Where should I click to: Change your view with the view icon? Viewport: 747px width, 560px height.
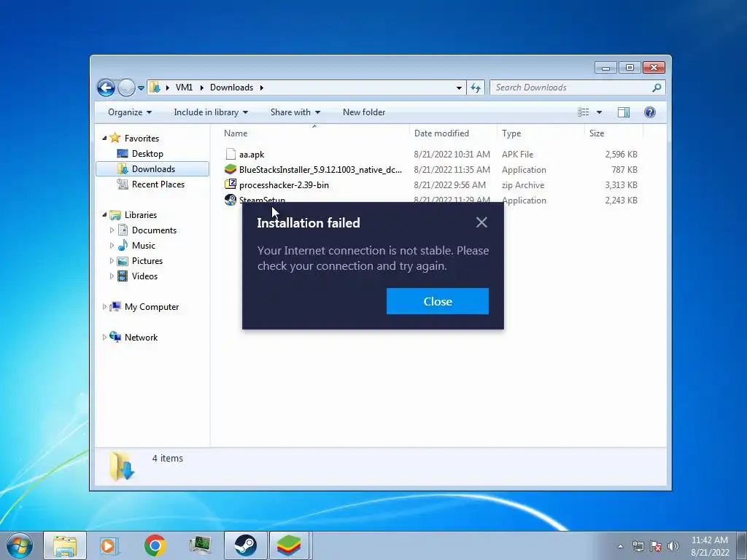tap(584, 112)
